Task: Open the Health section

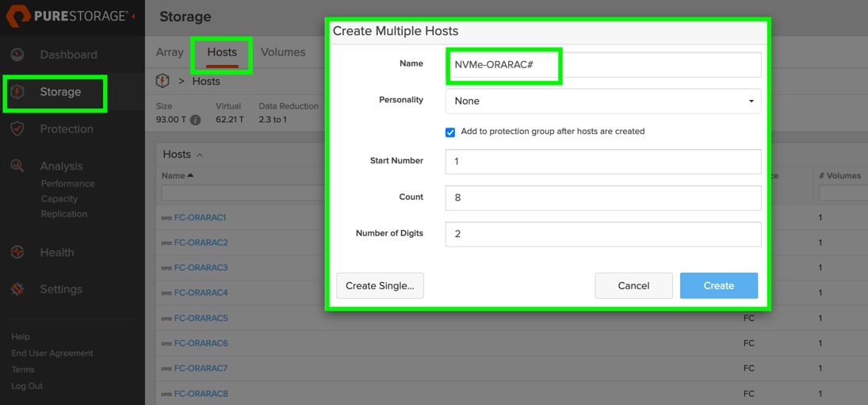Action: click(57, 252)
